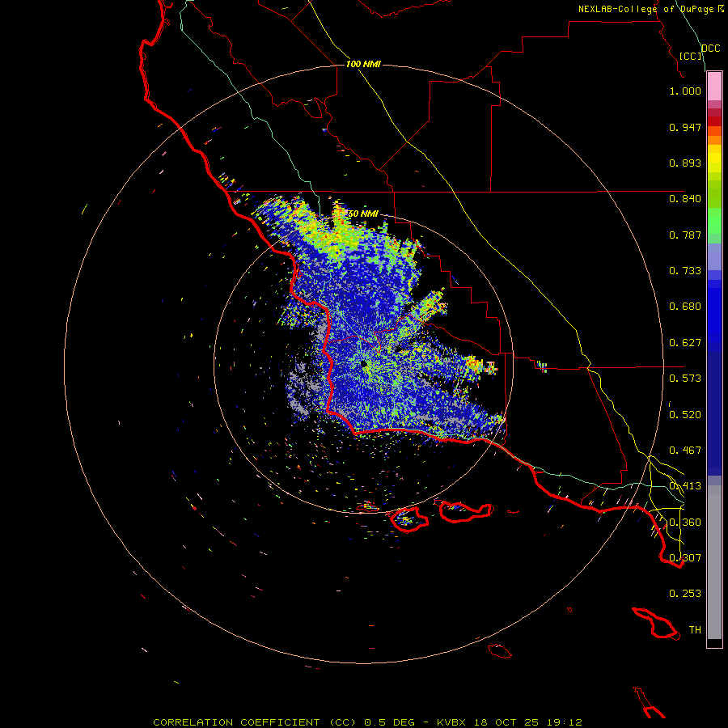The height and width of the screenshot is (728, 728).
Task: Click the 1.000 value on color scale
Action: 685,91
